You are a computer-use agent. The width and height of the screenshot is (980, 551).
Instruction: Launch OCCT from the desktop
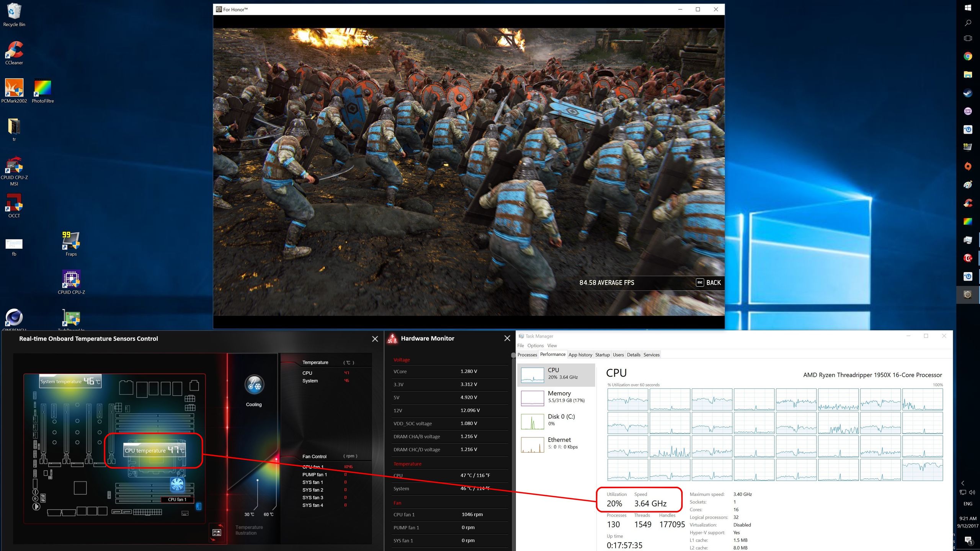click(14, 206)
